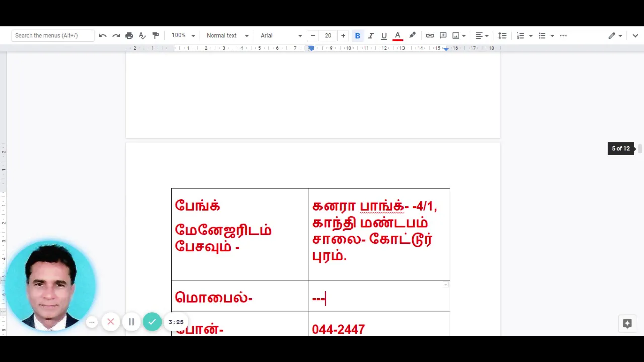
Task: Click the left indent marker on ruler
Action: (311, 48)
